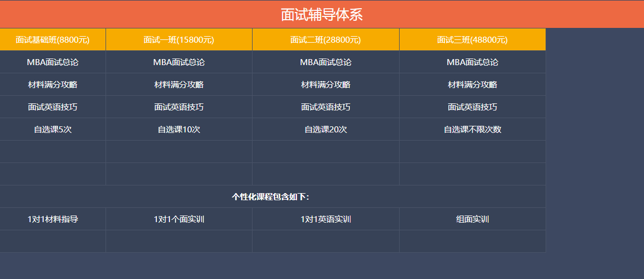
Task: Click MBA面试总论 under 面试基础班 column
Action: pyautogui.click(x=52, y=62)
